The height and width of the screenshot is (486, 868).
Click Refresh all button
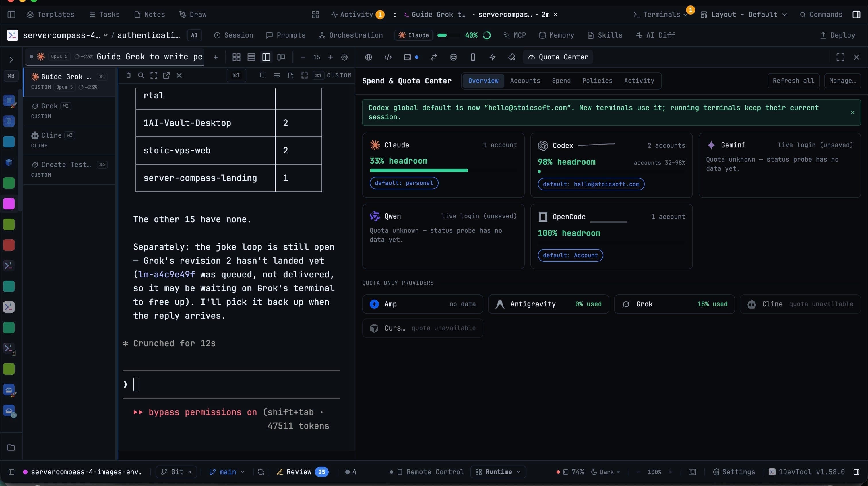tap(794, 81)
